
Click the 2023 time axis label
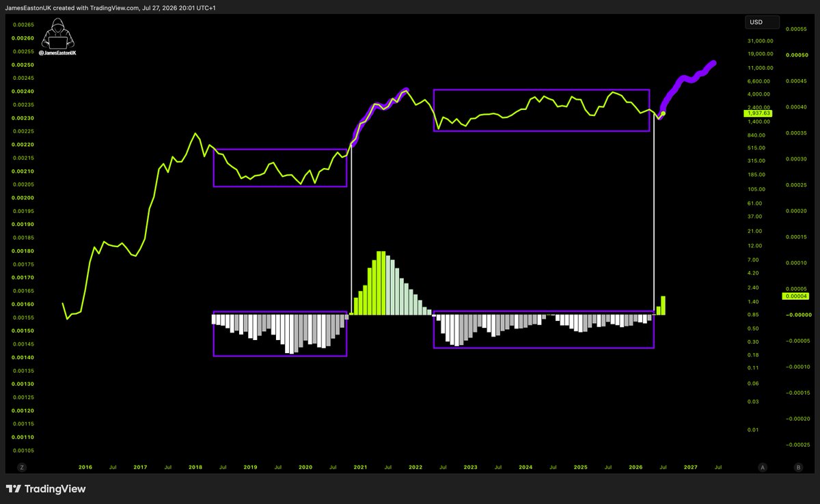click(470, 467)
